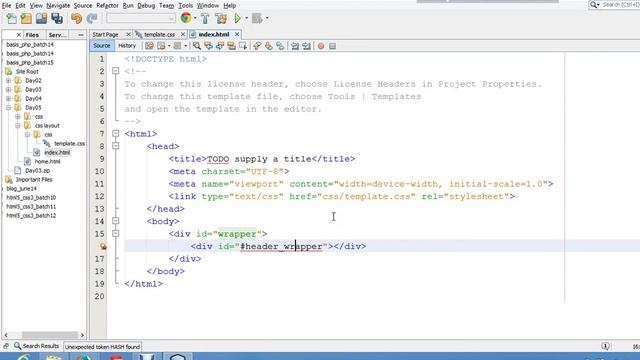
Task: Collapse the wrapper div fold at line 15
Action: (116, 233)
